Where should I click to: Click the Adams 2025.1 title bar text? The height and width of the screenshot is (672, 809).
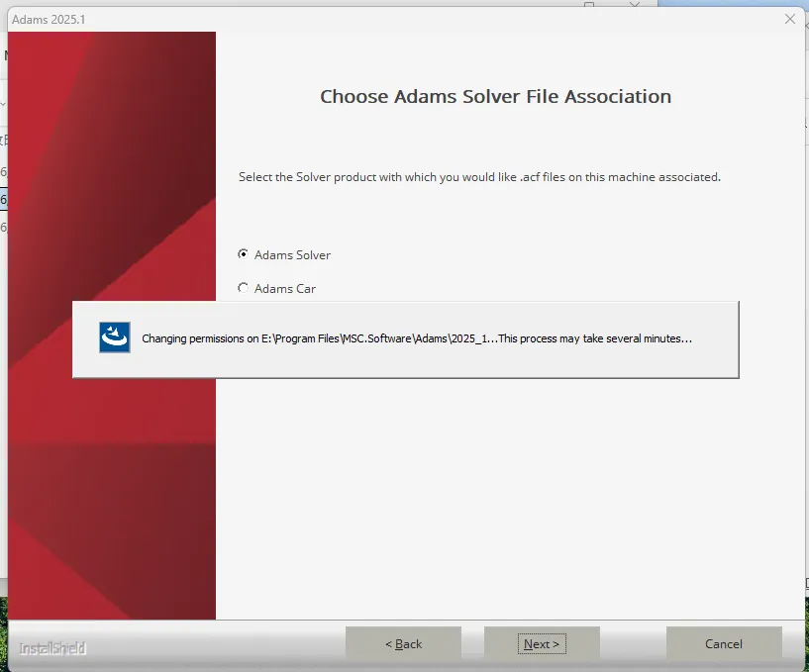pyautogui.click(x=49, y=20)
